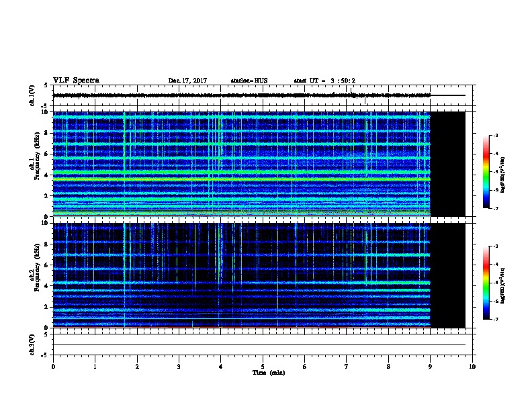Image resolution: width=532 pixels, height=411 pixels.
Task: Click the upper colorbar label -3
Action: pyautogui.click(x=495, y=135)
